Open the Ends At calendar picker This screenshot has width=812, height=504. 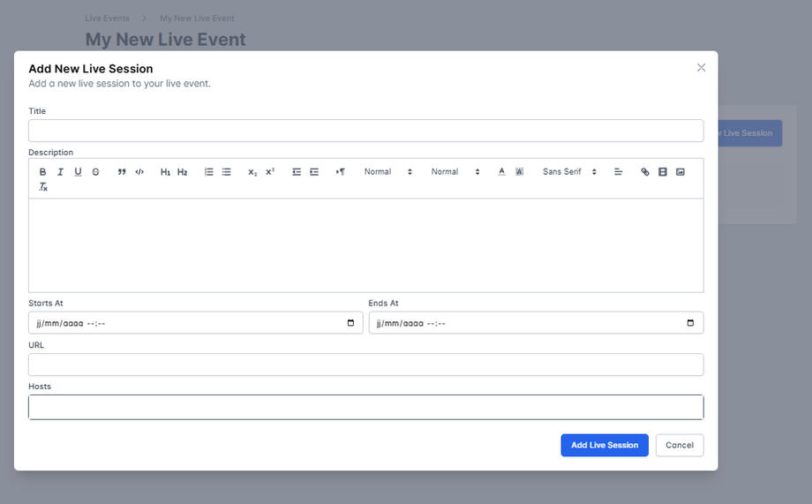coord(690,323)
